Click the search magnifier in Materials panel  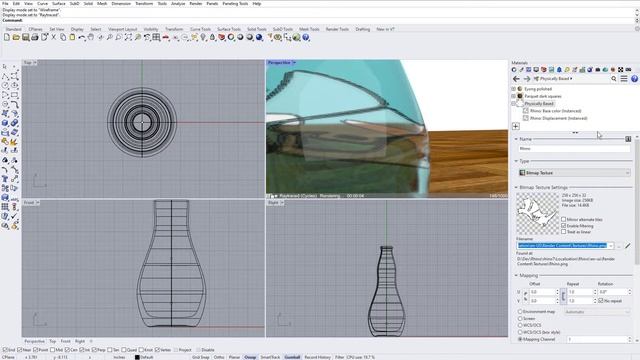pyautogui.click(x=613, y=79)
